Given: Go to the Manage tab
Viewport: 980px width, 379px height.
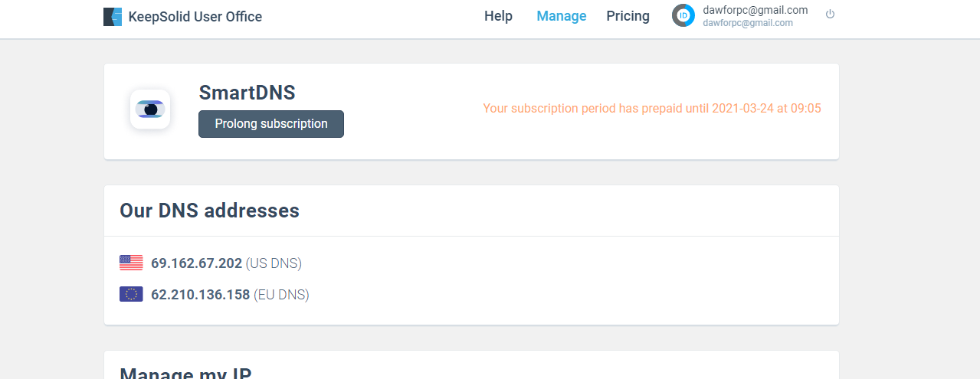Looking at the screenshot, I should pos(561,16).
